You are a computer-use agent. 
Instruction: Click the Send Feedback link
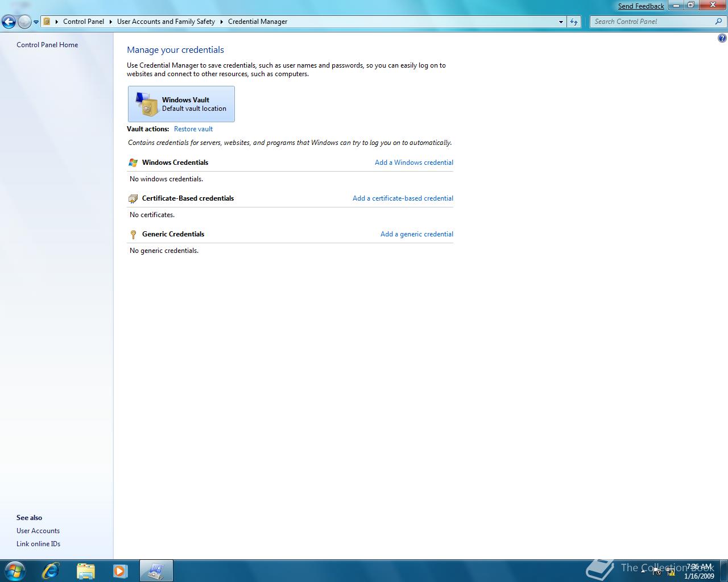click(x=641, y=6)
